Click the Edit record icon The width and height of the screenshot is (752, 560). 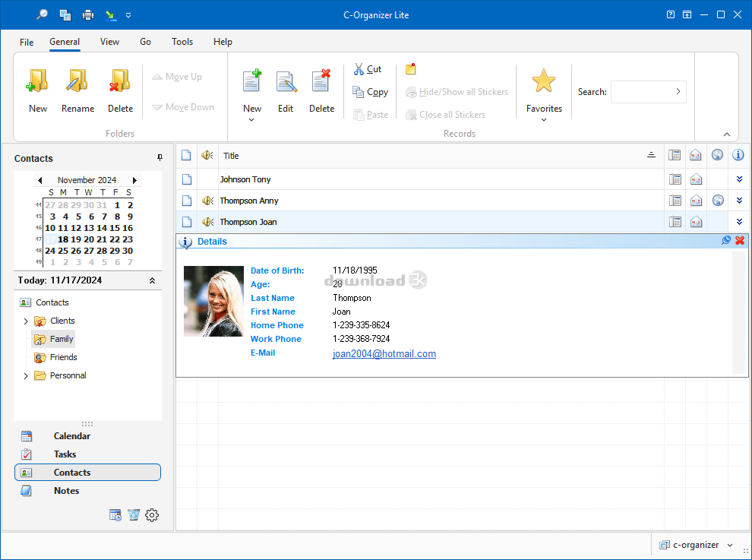(x=286, y=82)
